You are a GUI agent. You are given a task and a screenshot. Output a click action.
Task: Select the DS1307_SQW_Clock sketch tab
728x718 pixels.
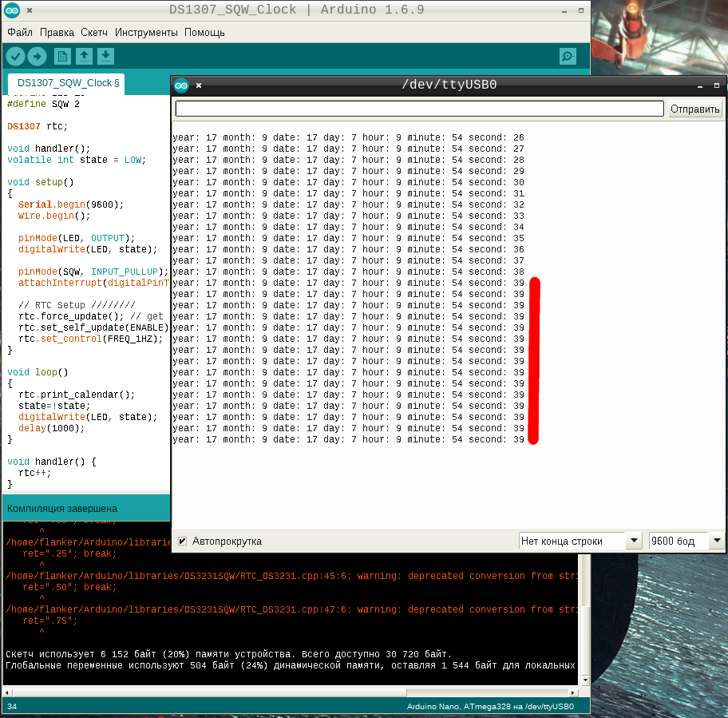[x=67, y=83]
